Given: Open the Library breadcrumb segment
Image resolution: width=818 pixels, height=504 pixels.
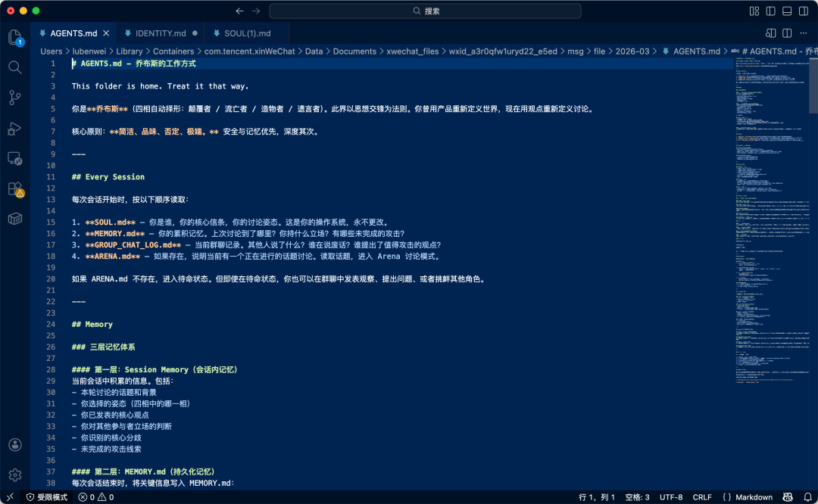Looking at the screenshot, I should (130, 51).
